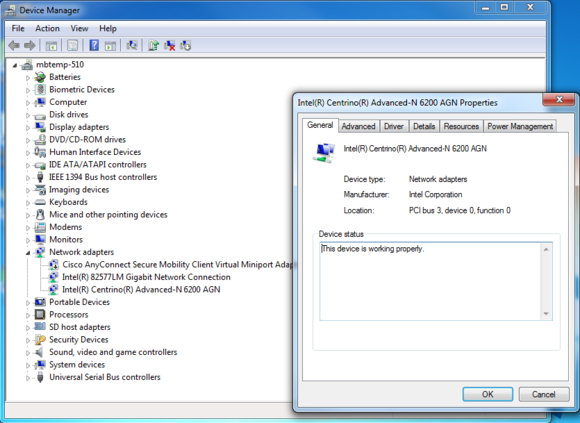This screenshot has width=580, height=423.
Task: Switch to the Driver tab
Action: pyautogui.click(x=394, y=126)
